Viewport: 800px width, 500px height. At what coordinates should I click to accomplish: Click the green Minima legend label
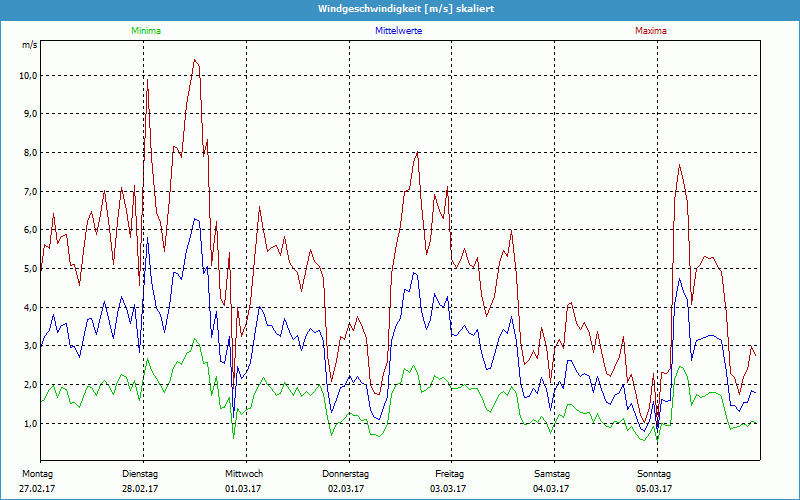146,31
